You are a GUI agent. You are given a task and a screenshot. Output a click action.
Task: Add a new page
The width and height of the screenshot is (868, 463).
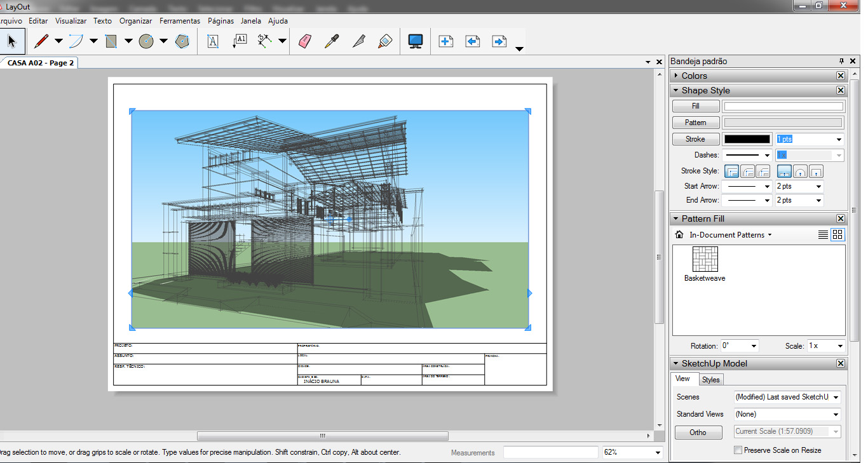[446, 41]
